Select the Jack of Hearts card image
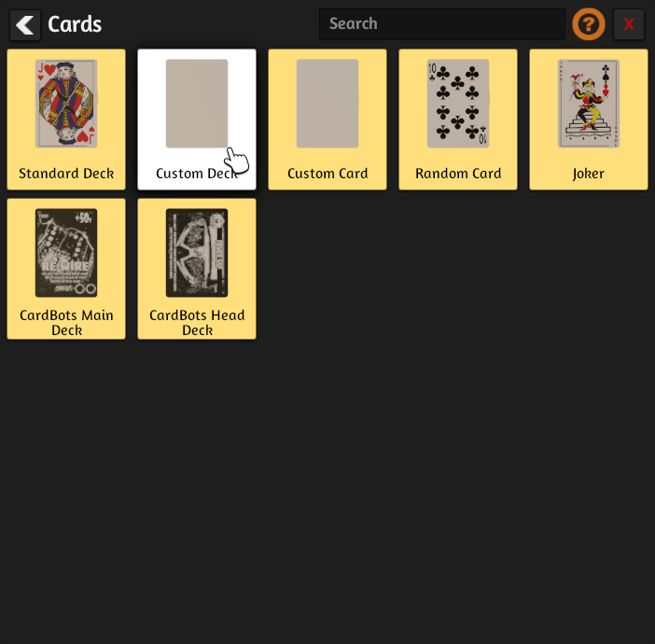The height and width of the screenshot is (644, 655). [66, 104]
